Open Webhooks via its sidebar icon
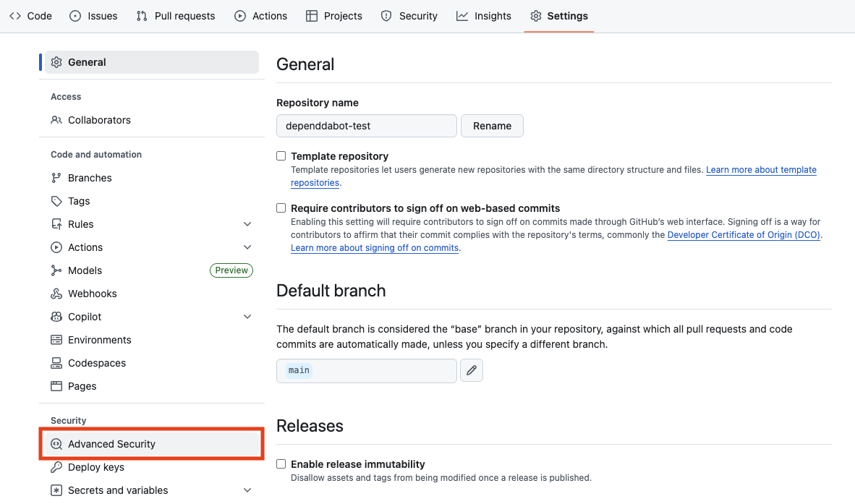The image size is (855, 504). [x=56, y=294]
